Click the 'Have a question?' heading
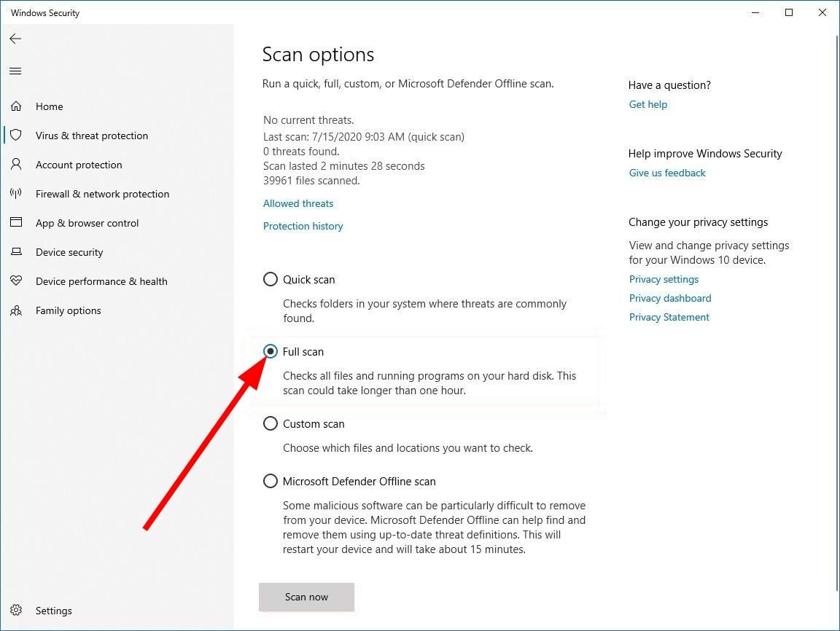 coord(669,85)
